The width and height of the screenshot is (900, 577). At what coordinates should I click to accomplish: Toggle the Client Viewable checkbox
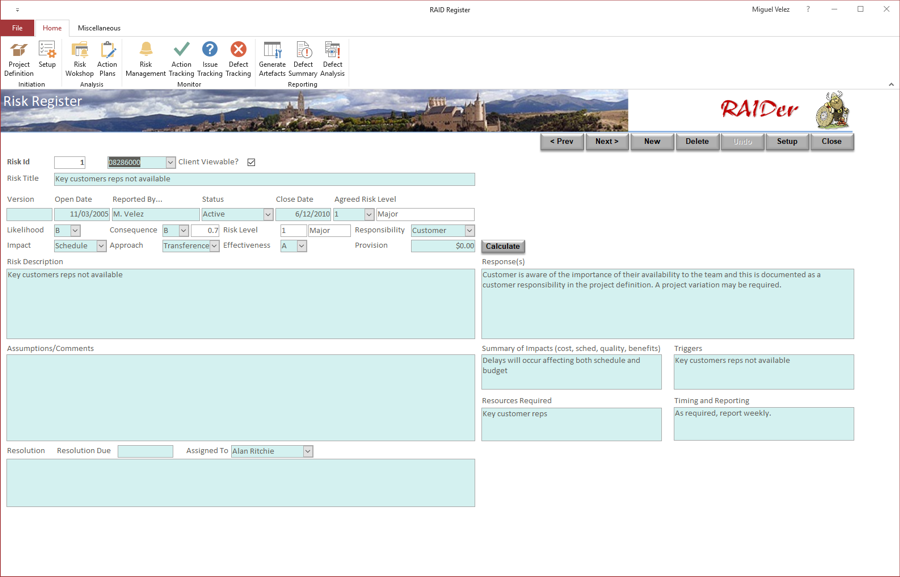click(251, 162)
